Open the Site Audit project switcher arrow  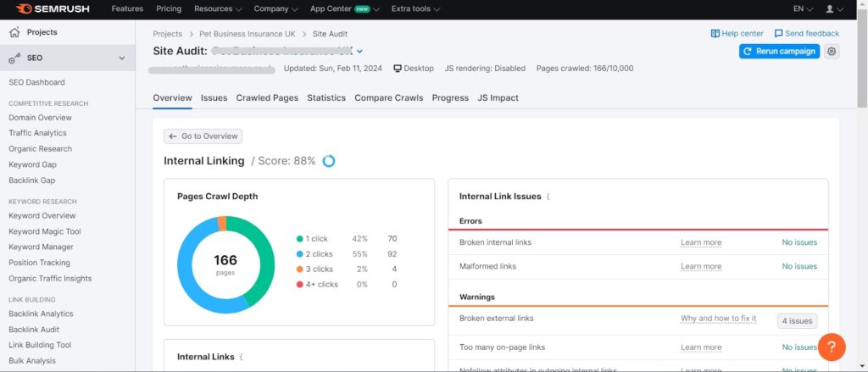click(x=359, y=52)
